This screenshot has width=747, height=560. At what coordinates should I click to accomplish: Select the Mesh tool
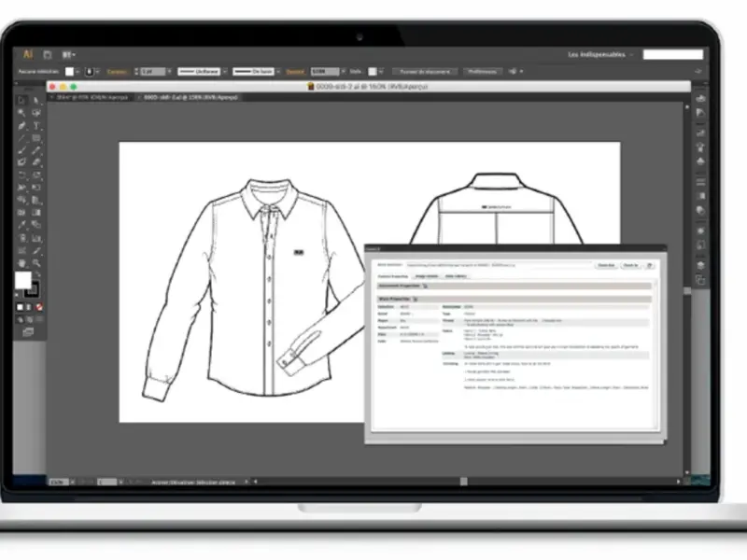(21, 213)
